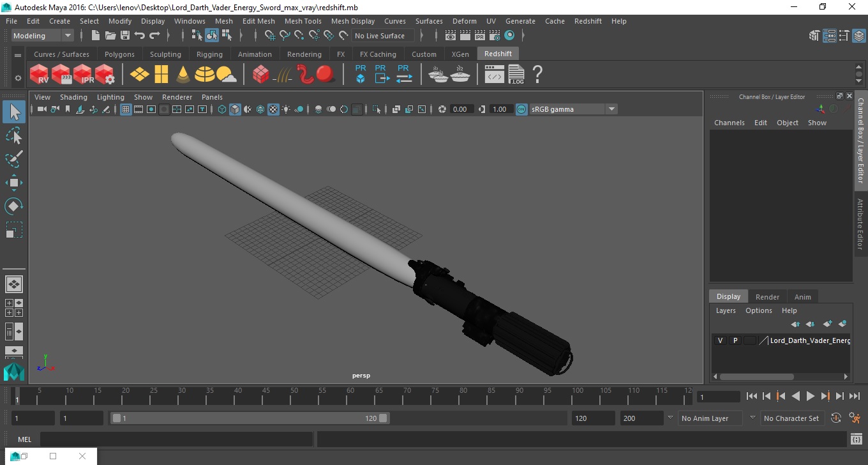Go to start of playback range
Image resolution: width=868 pixels, height=465 pixels.
pos(752,397)
